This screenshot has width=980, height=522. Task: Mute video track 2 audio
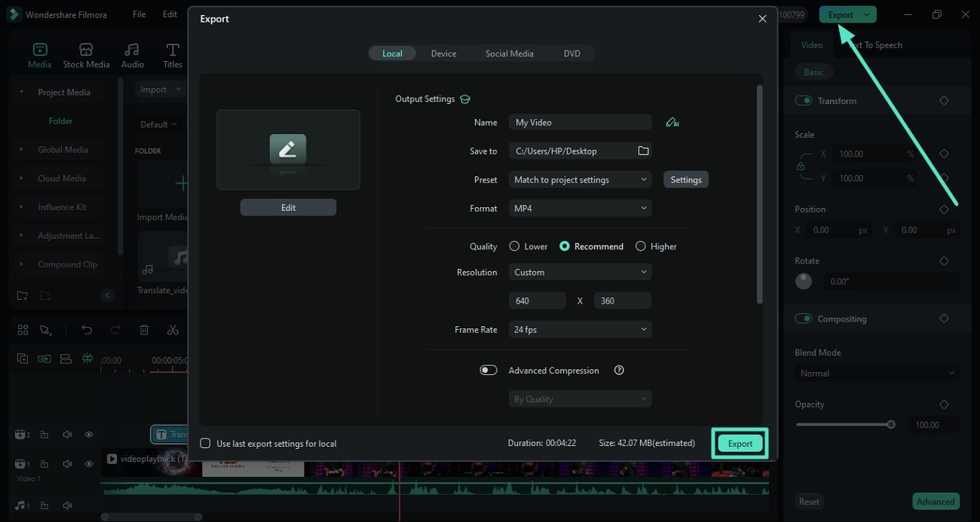(x=67, y=435)
